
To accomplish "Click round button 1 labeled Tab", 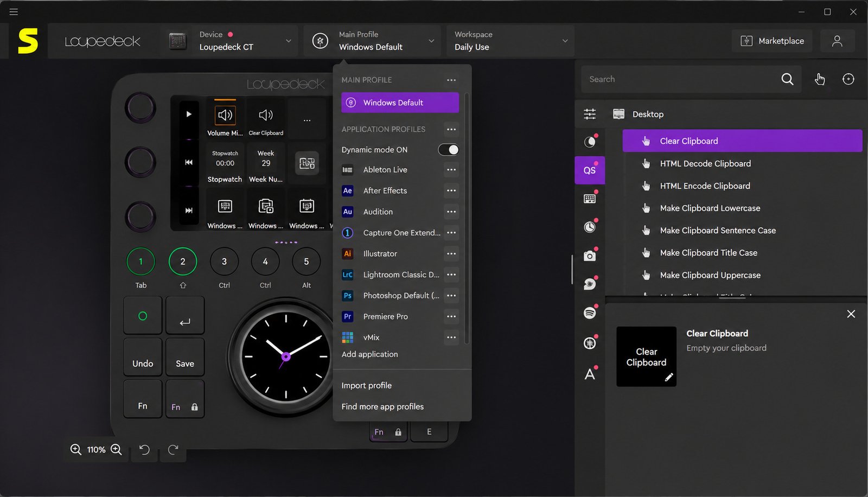I will (x=141, y=262).
